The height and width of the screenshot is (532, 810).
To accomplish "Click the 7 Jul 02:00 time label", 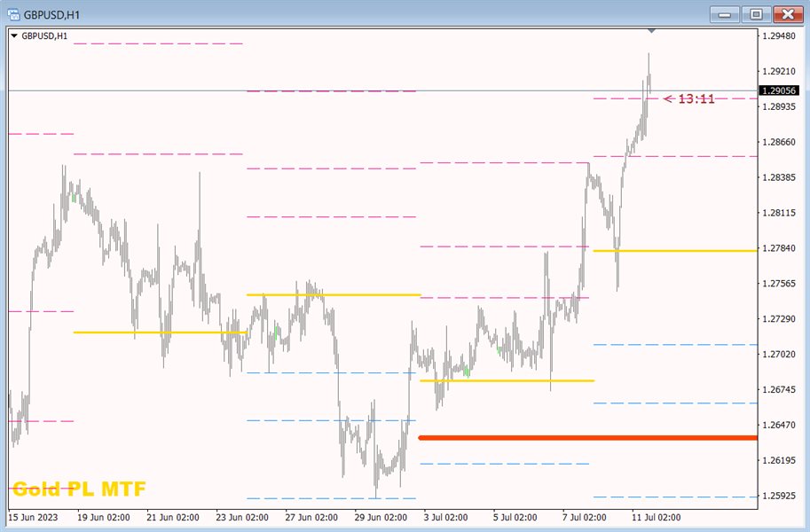I will tap(585, 517).
